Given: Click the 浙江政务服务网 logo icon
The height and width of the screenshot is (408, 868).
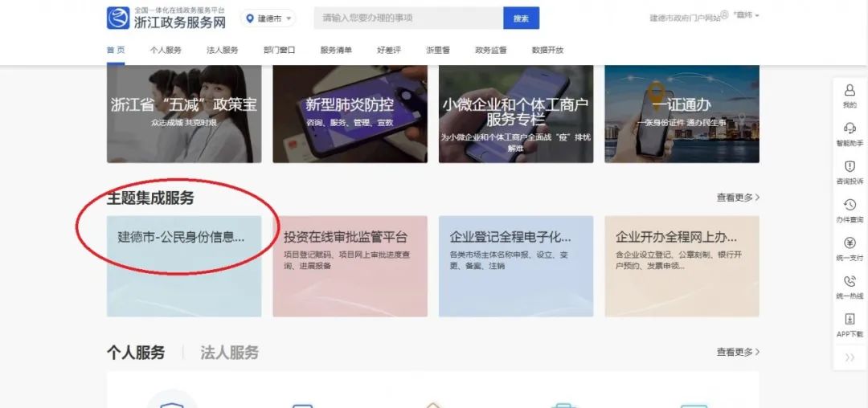Looking at the screenshot, I should [x=118, y=18].
